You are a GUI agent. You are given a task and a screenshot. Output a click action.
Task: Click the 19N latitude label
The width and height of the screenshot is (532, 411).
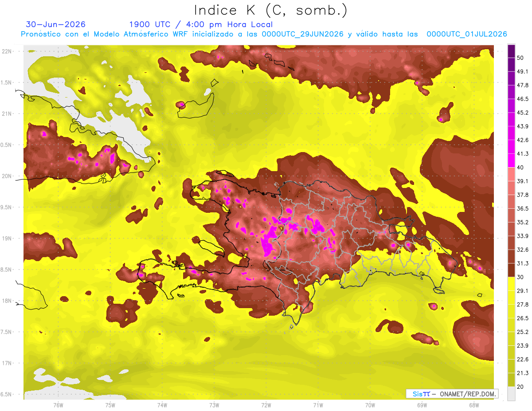[x=7, y=238]
